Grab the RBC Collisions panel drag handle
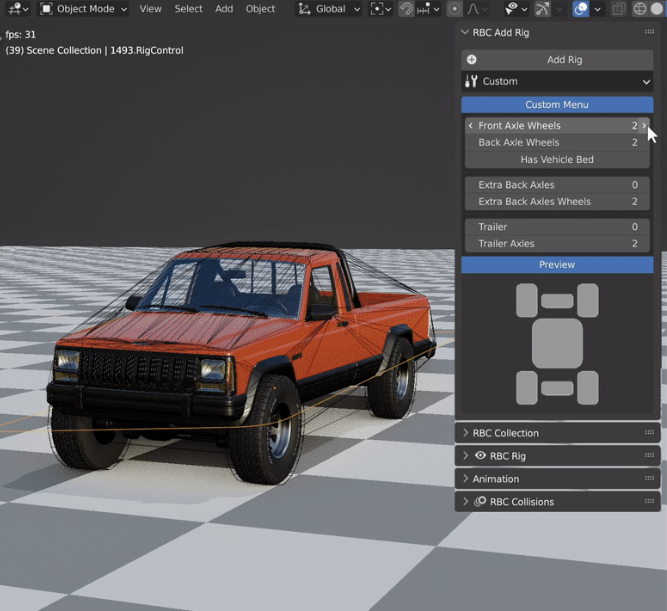This screenshot has height=611, width=667. 649,501
